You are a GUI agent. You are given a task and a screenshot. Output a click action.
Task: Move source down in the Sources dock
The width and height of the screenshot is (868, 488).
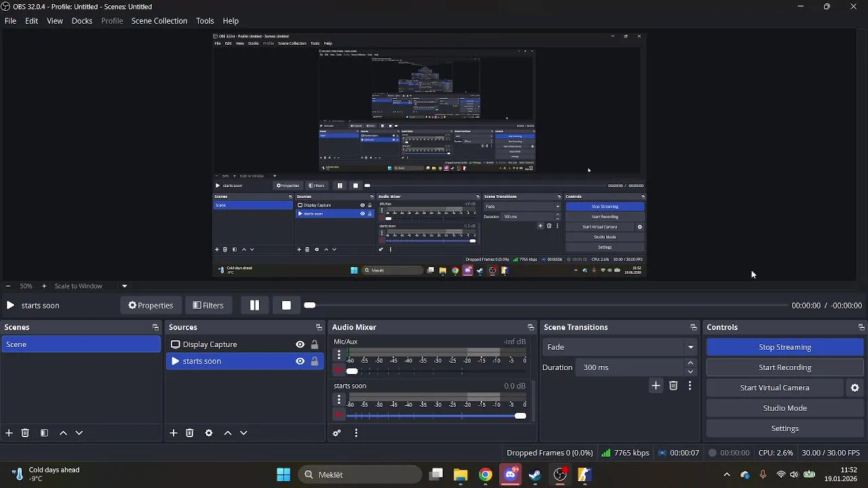[x=243, y=433]
